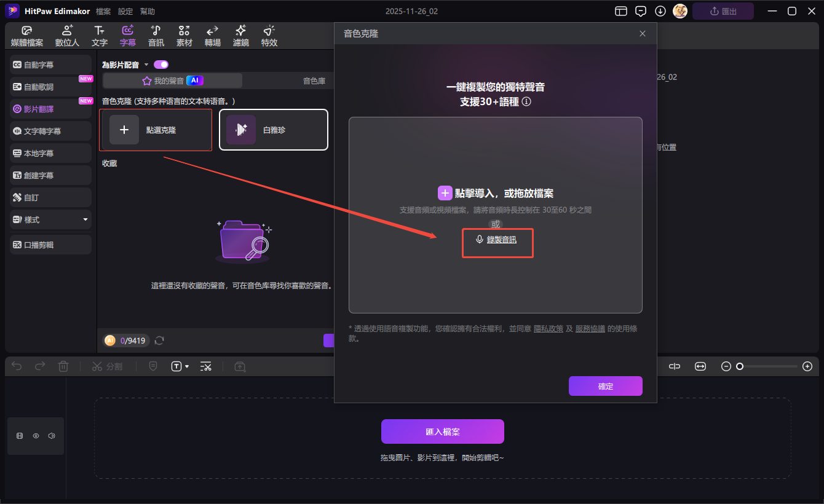The height and width of the screenshot is (504, 824).
Task: Open the 為影片配音 dropdown arrow
Action: [146, 65]
